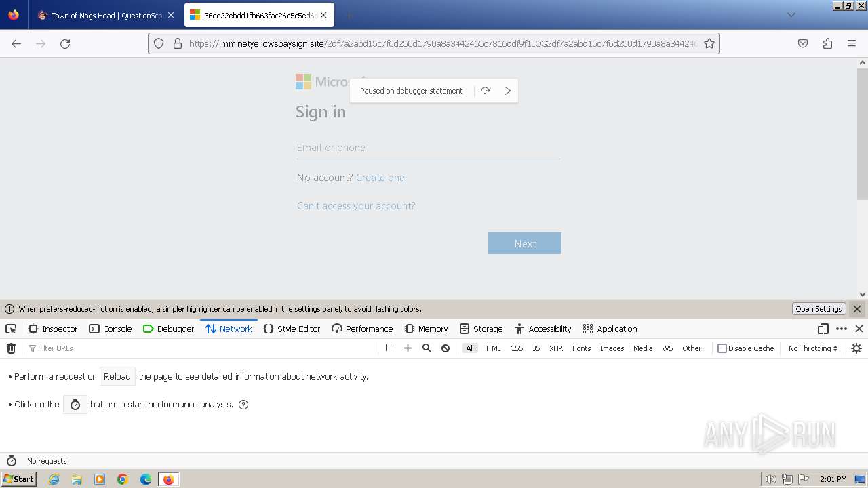868x488 pixels.
Task: Filter requests by Images
Action: pos(612,348)
